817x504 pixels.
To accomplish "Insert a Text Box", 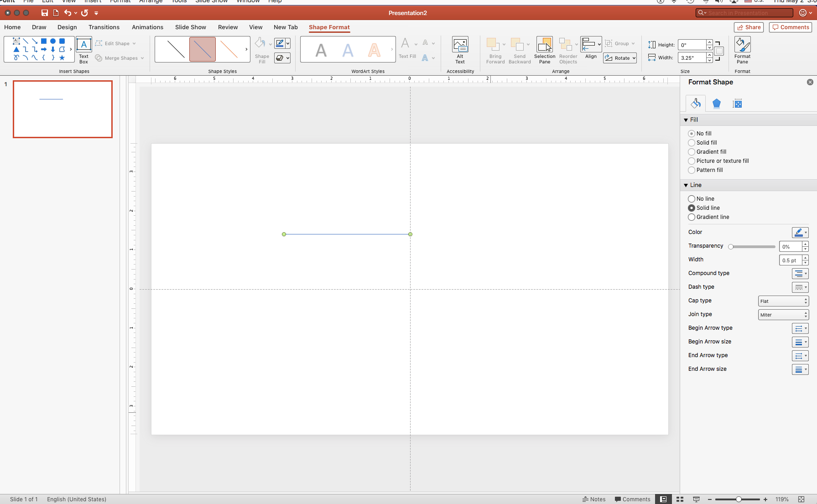I will (x=84, y=51).
